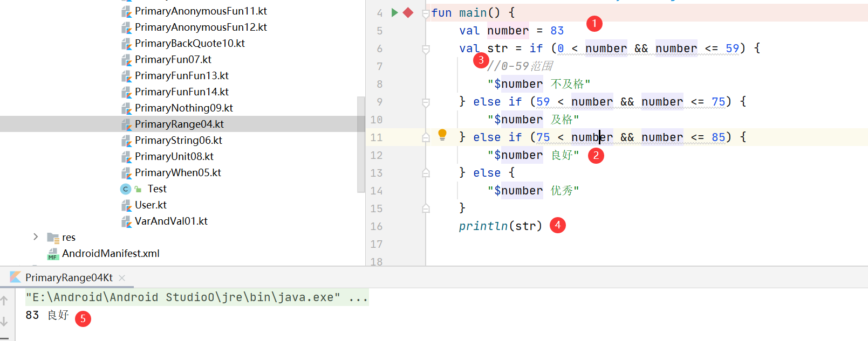
Task: Click Kotlin file icon of PrimaryNothing09.kt
Action: [x=126, y=108]
